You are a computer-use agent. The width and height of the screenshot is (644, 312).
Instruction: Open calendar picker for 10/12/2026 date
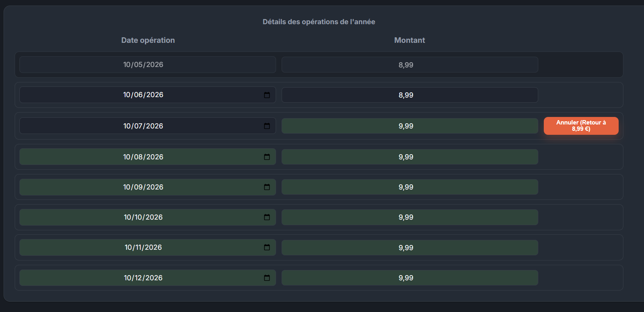267,278
